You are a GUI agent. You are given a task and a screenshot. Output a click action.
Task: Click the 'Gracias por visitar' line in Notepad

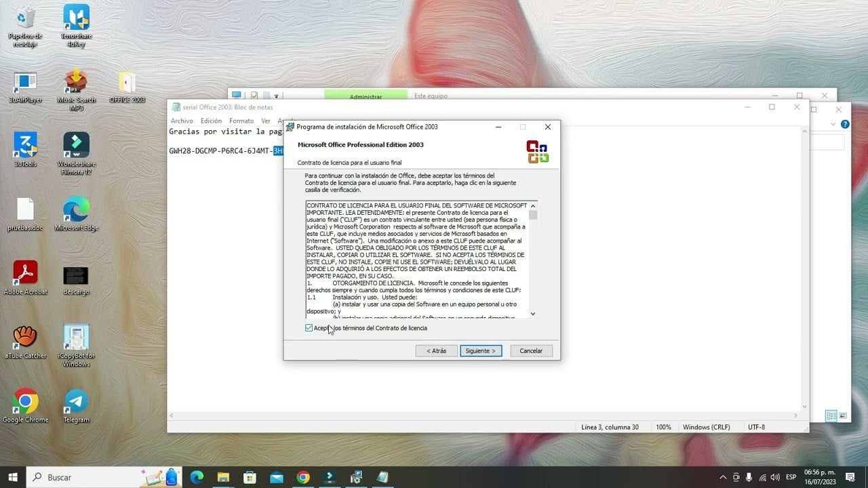click(226, 131)
